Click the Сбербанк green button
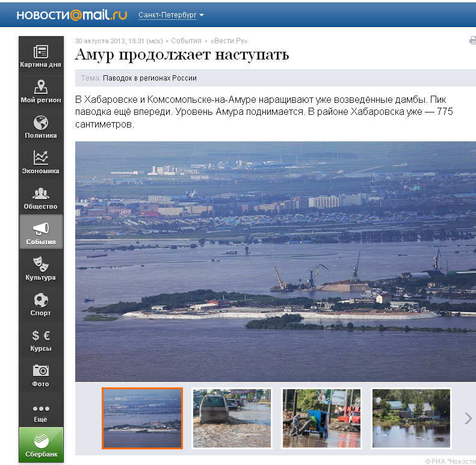Screen dimensions: 476x465 41,444
